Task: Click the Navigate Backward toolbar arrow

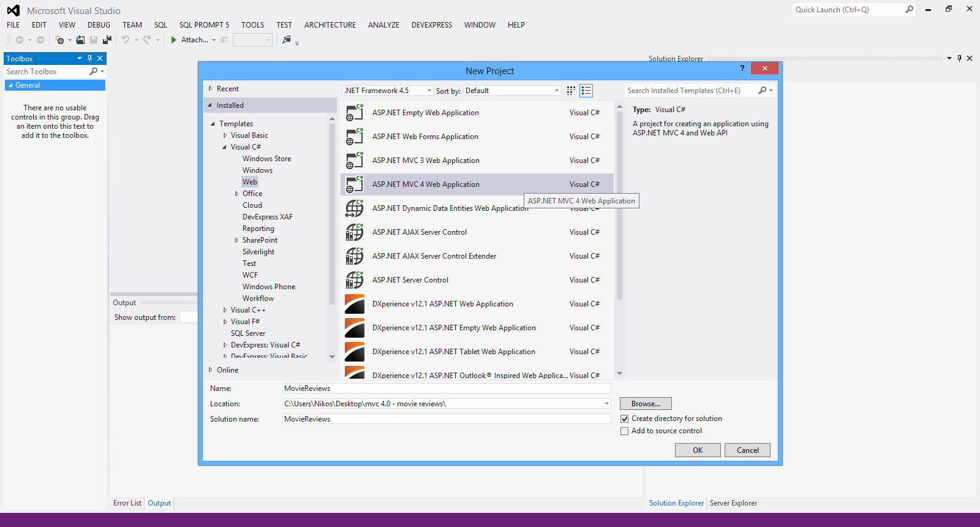Action: [x=20, y=40]
